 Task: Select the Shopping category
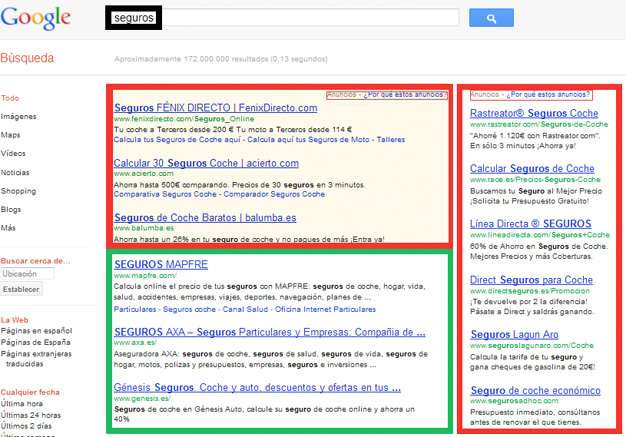18,191
